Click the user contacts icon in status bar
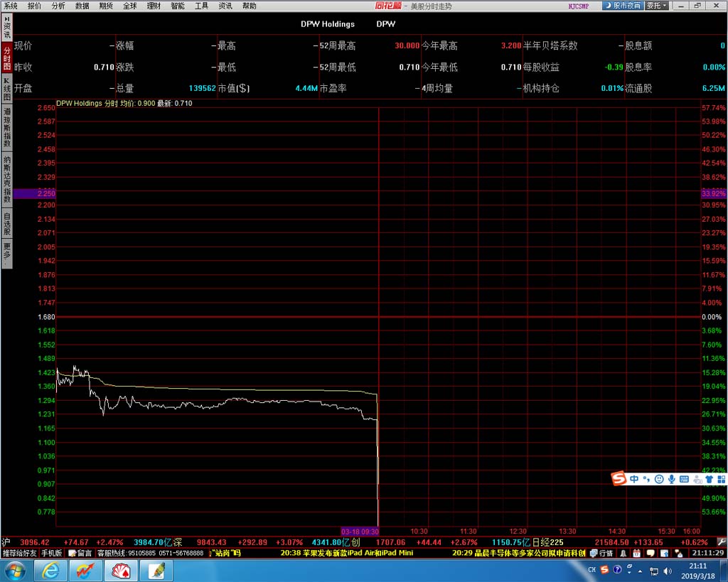This screenshot has height=582, width=728. tap(678, 554)
